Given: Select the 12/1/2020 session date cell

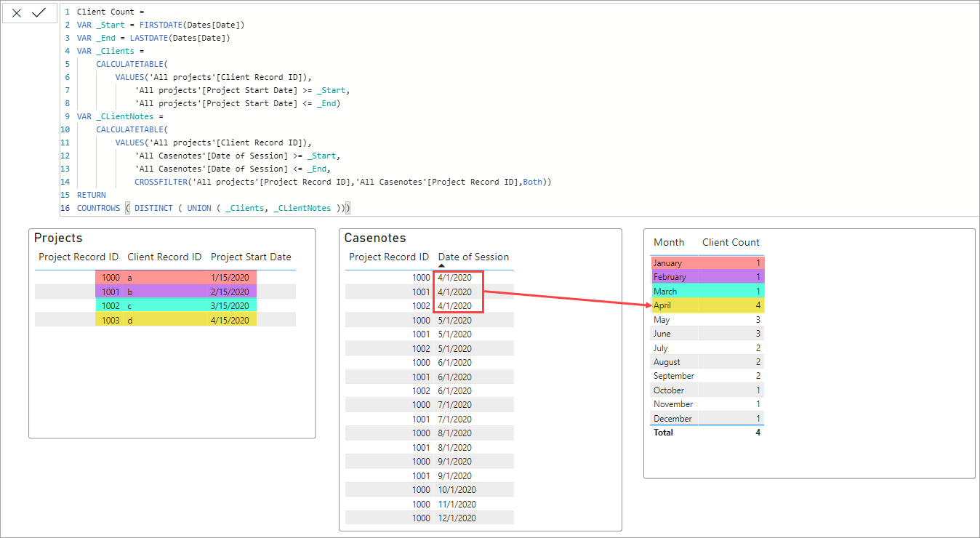Looking at the screenshot, I should click(457, 518).
